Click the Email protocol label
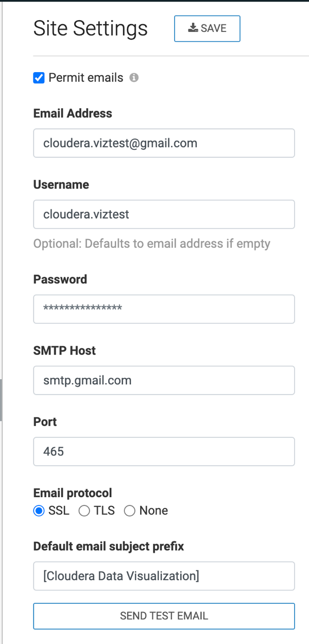 pos(73,493)
